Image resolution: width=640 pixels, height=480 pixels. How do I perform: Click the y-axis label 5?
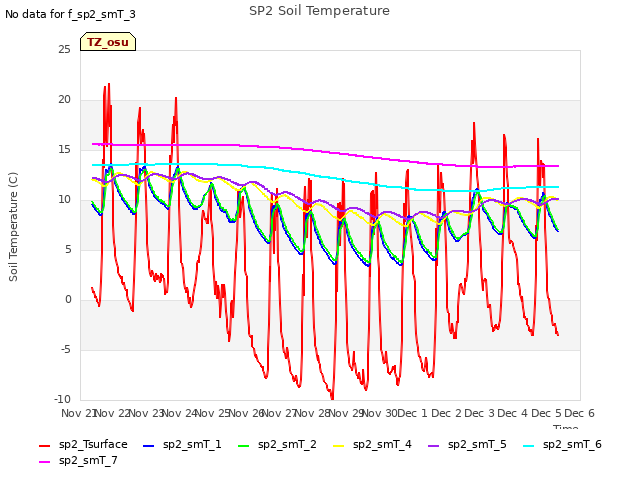point(68,249)
